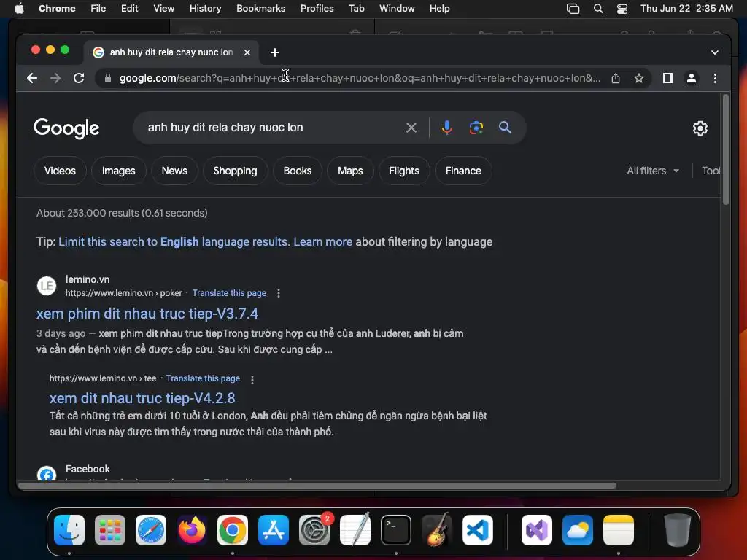Click the Google search input field

click(x=273, y=128)
